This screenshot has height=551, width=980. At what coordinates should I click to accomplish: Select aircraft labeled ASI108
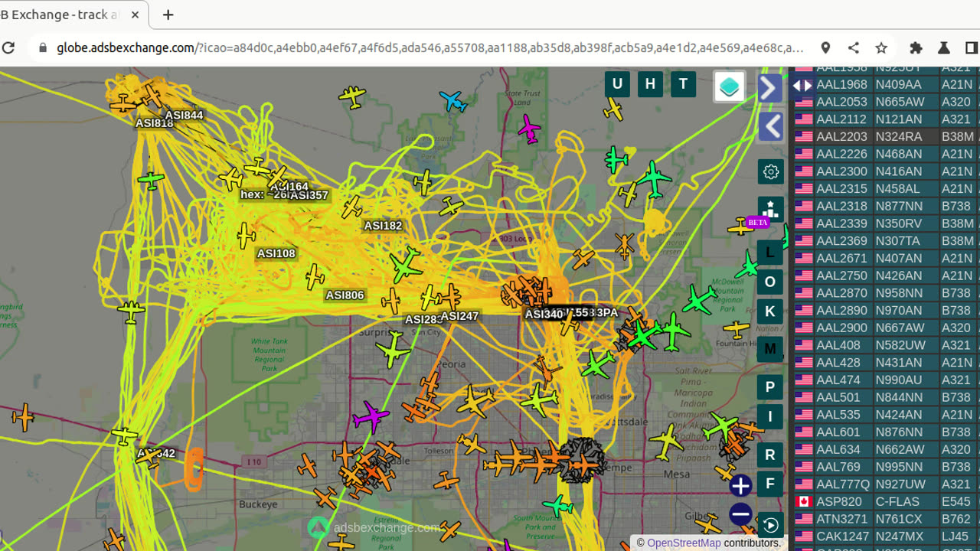276,253
